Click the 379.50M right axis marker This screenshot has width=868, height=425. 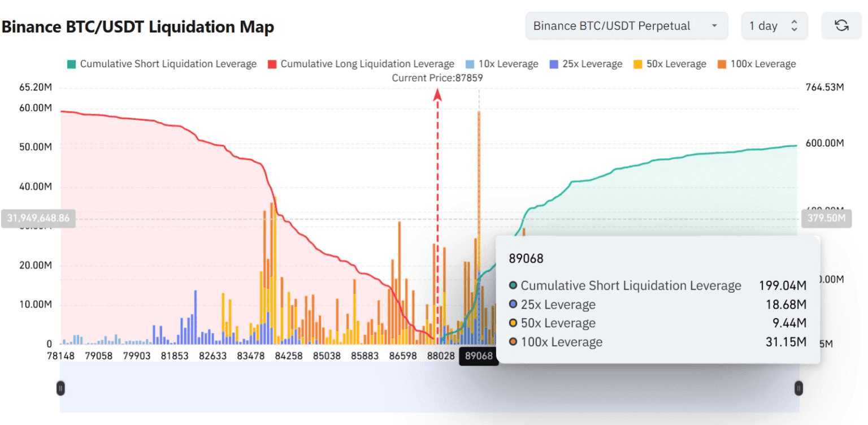826,218
